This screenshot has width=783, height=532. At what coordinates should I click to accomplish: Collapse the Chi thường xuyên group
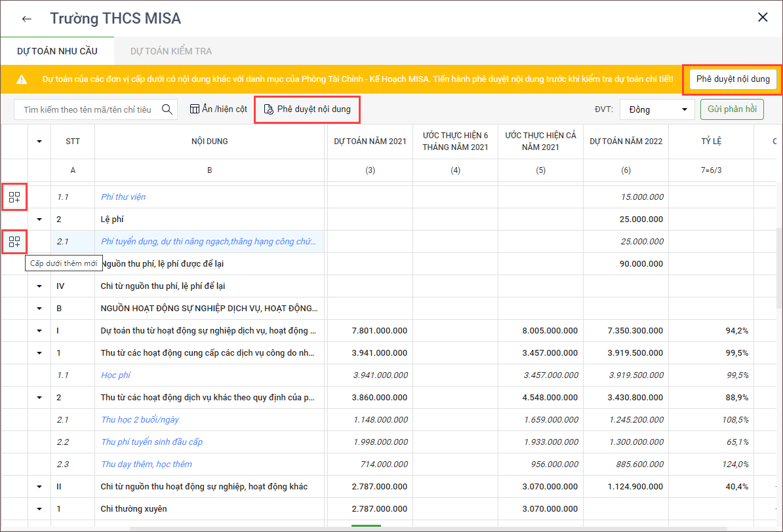pos(39,509)
